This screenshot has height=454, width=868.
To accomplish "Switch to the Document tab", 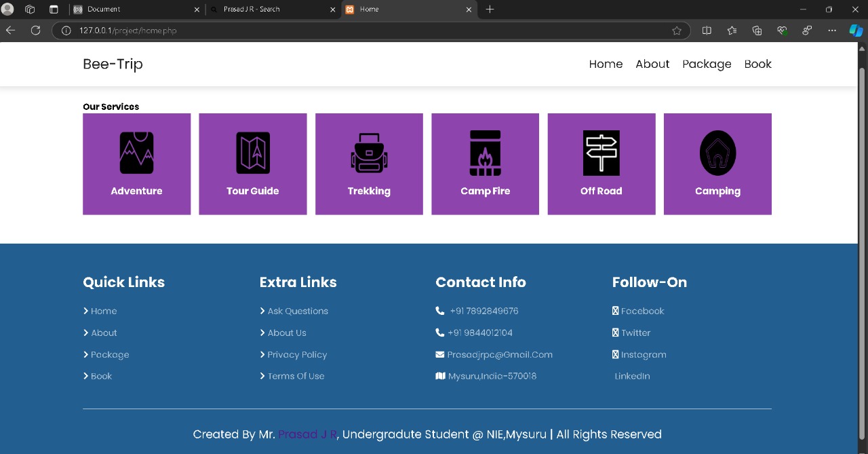I will point(136,10).
